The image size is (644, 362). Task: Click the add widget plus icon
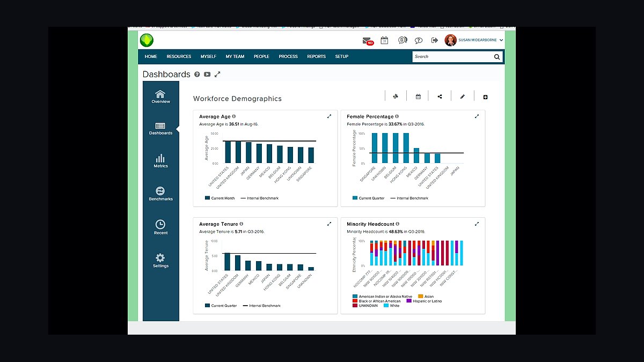point(485,97)
